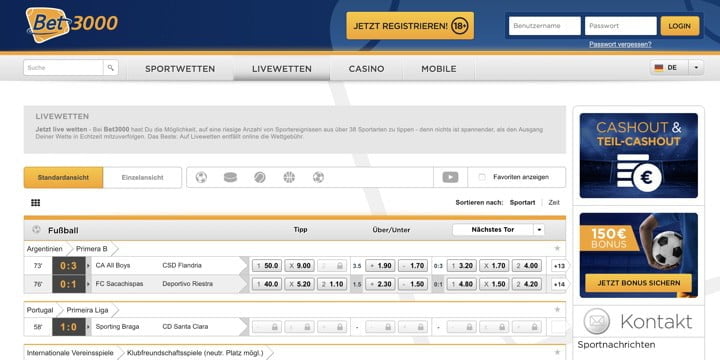The height and width of the screenshot is (360, 720).
Task: Click locked tip 2 for Sporting Braga
Action: point(332,327)
